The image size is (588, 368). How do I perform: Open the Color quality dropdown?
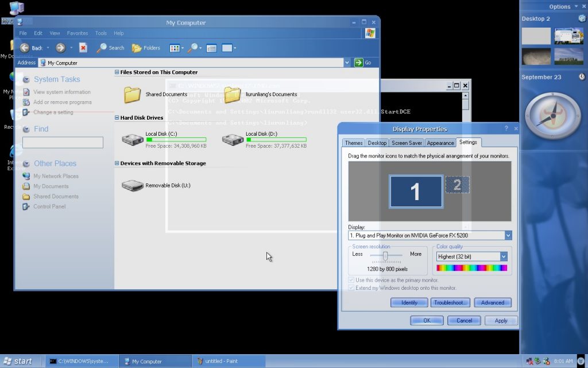pos(503,256)
